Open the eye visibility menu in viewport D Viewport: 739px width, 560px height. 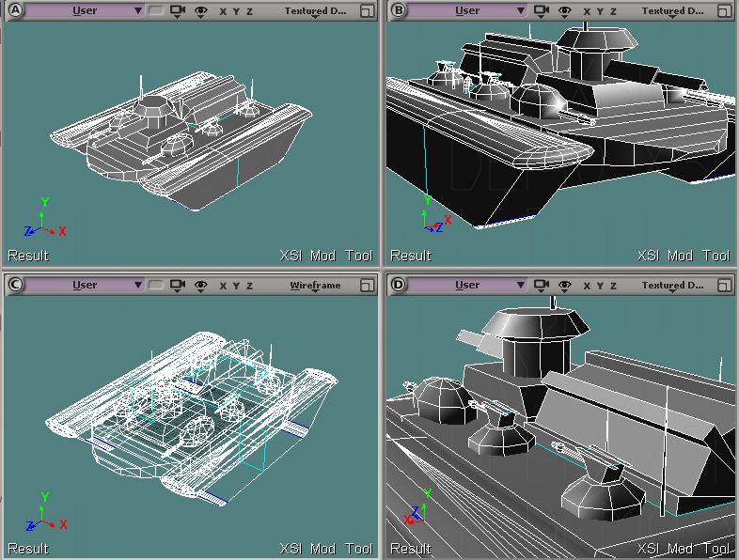(565, 286)
